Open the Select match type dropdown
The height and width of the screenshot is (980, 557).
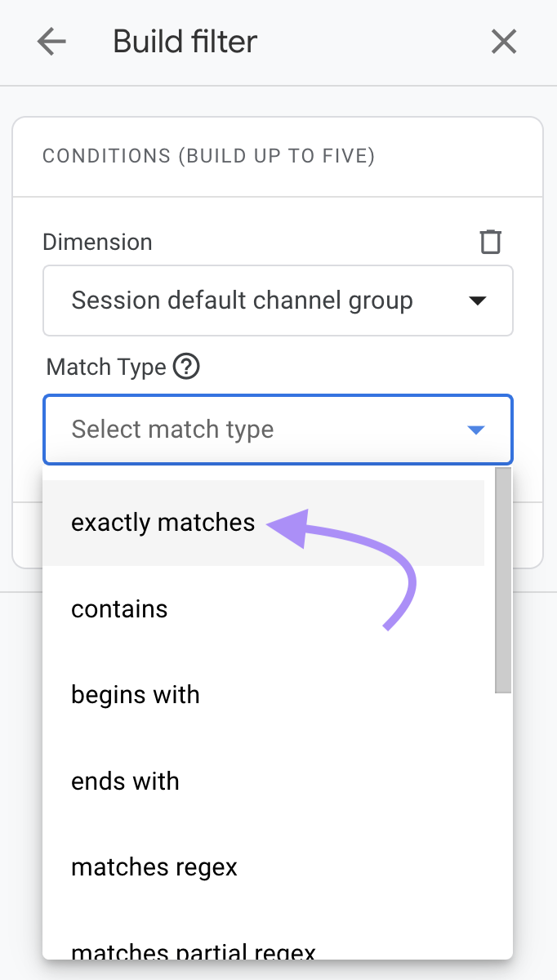click(x=278, y=430)
